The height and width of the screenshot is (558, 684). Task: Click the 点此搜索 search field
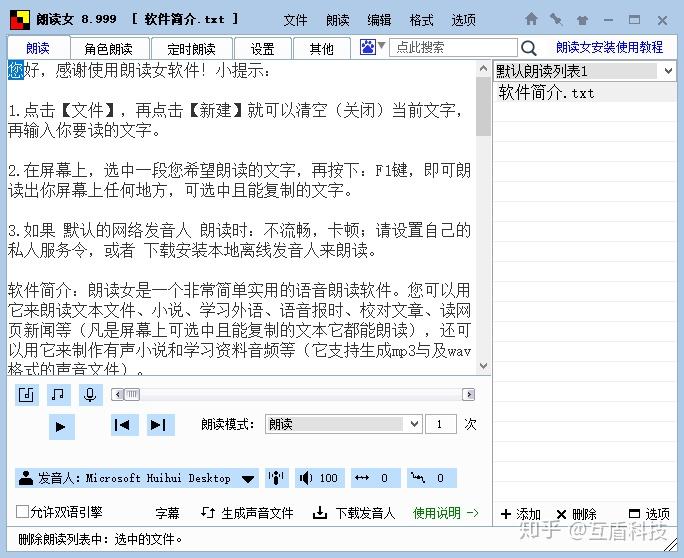453,47
